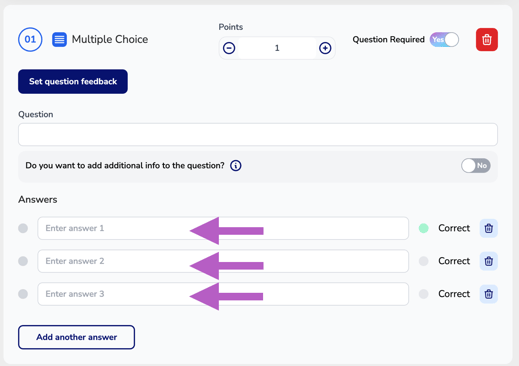
Task: Delete answer 1 with its trash icon
Action: (x=489, y=228)
